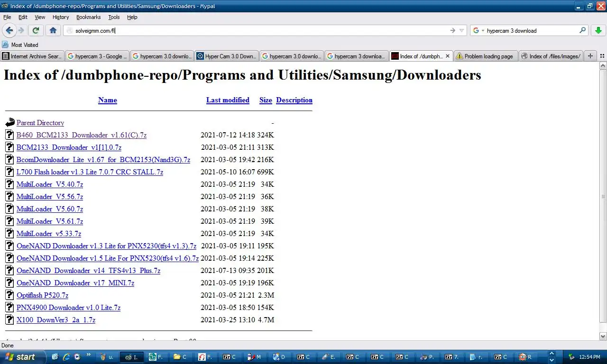Sort listing by Last modified column

(228, 100)
